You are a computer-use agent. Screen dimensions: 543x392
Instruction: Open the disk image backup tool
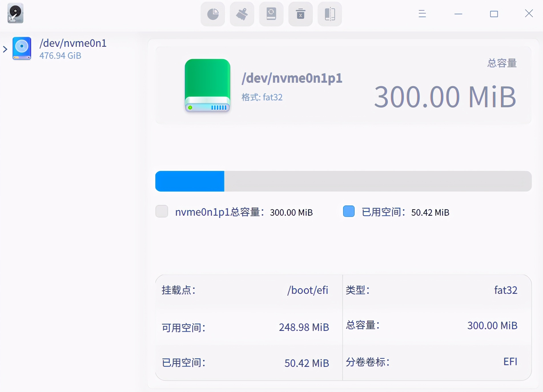tap(271, 14)
